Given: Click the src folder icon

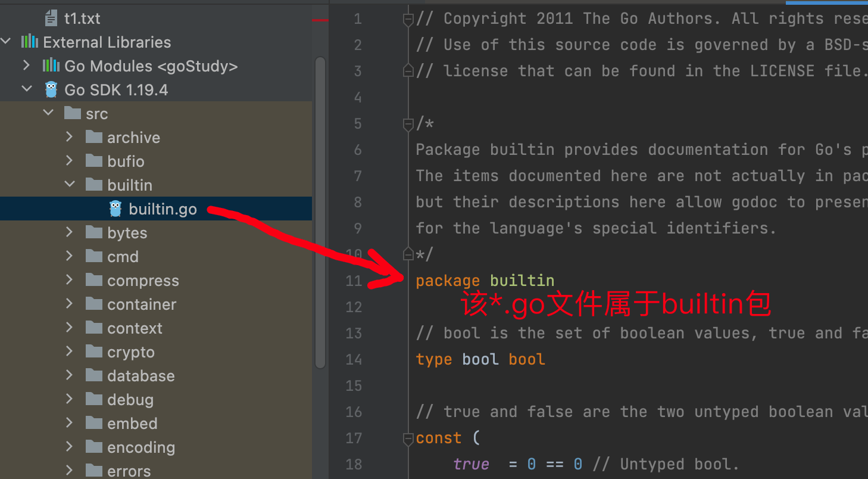Looking at the screenshot, I should coord(73,113).
